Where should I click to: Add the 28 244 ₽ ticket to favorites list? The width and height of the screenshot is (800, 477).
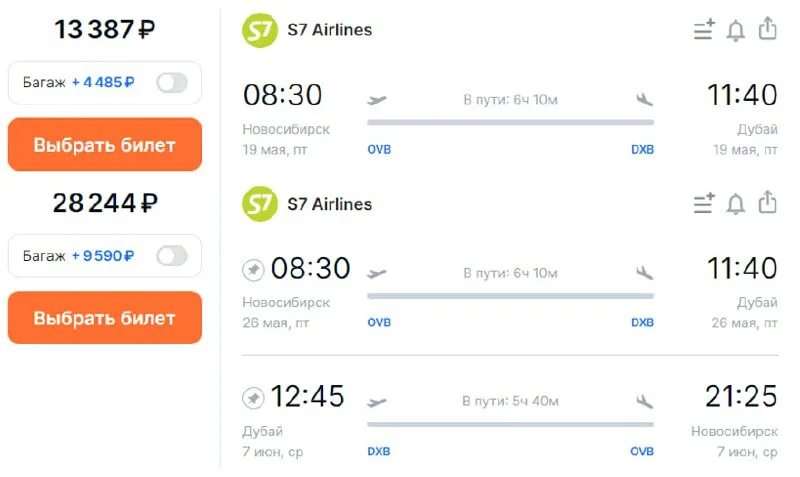704,204
